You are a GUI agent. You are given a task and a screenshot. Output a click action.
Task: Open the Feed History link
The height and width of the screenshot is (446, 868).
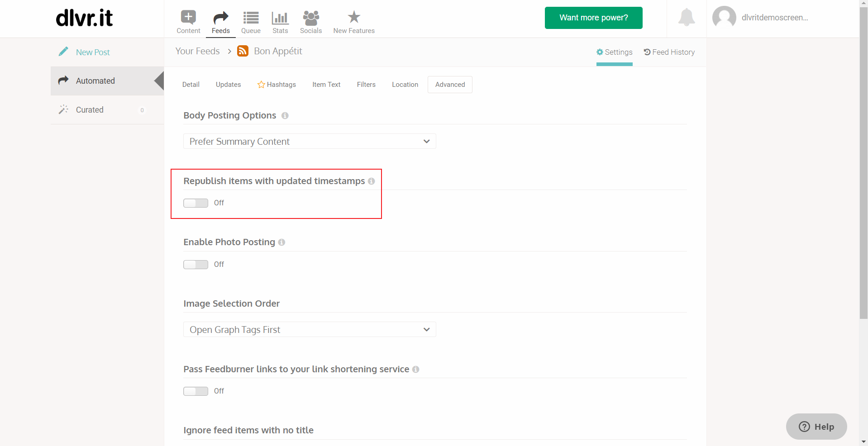pos(669,52)
